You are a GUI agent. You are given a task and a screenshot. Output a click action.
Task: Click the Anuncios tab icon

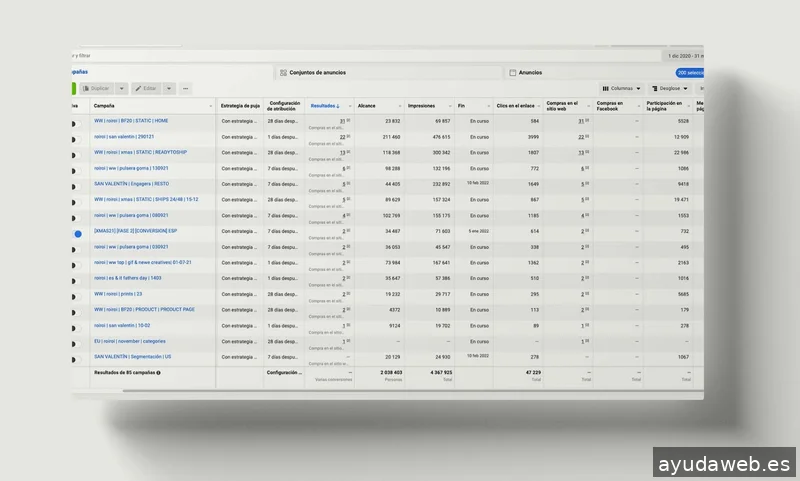[x=512, y=73]
